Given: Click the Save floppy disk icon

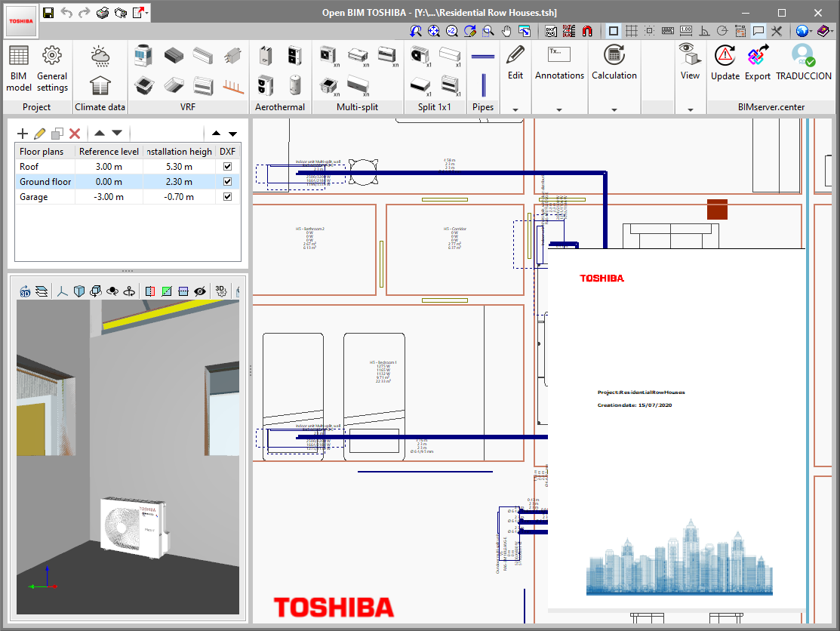Looking at the screenshot, I should 48,12.
